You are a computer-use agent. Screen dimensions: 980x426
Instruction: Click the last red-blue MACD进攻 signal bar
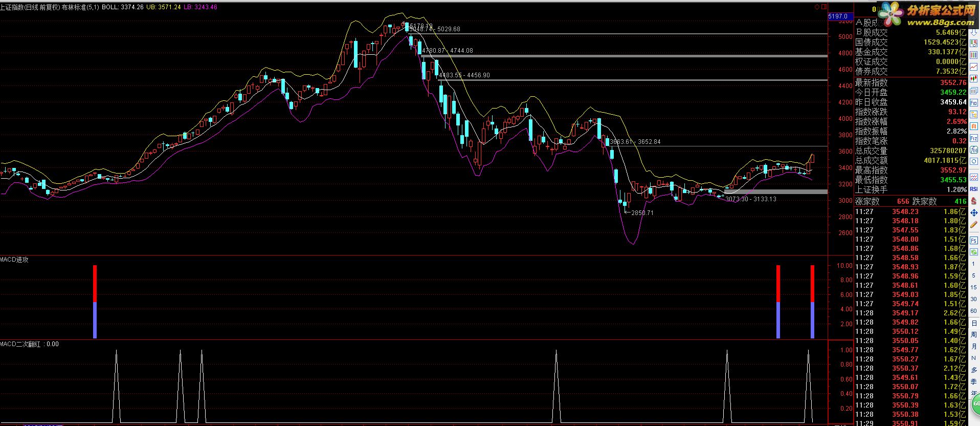(x=812, y=302)
